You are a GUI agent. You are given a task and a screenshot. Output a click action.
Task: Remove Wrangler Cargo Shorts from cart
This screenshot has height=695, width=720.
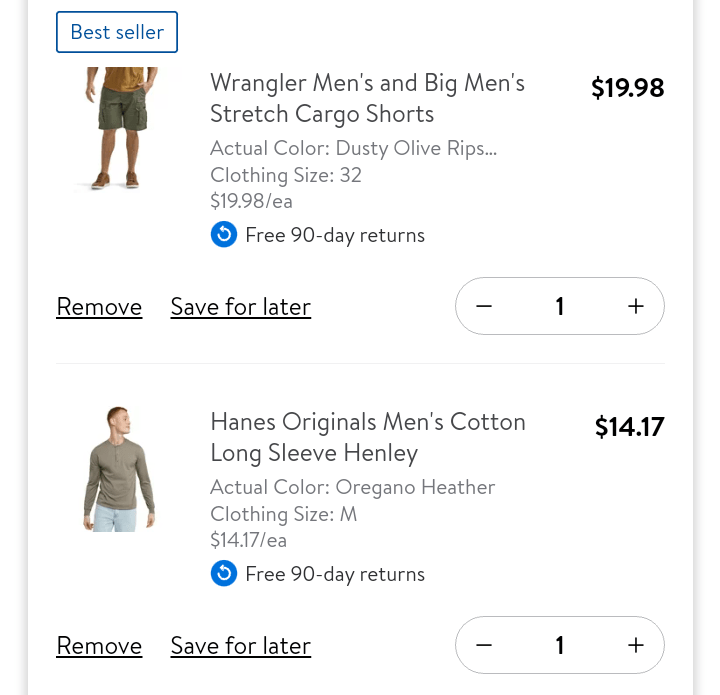(x=99, y=307)
